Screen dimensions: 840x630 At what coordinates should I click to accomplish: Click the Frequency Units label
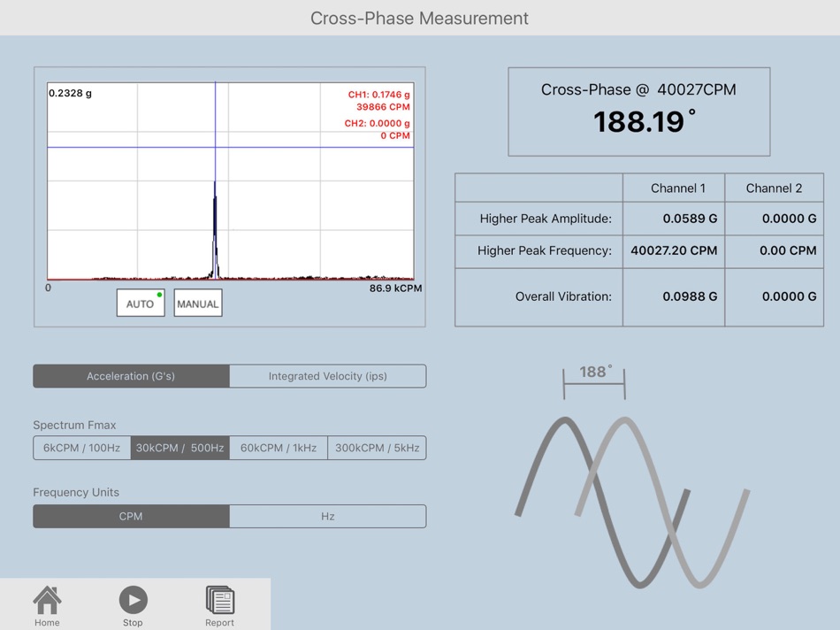tap(76, 492)
